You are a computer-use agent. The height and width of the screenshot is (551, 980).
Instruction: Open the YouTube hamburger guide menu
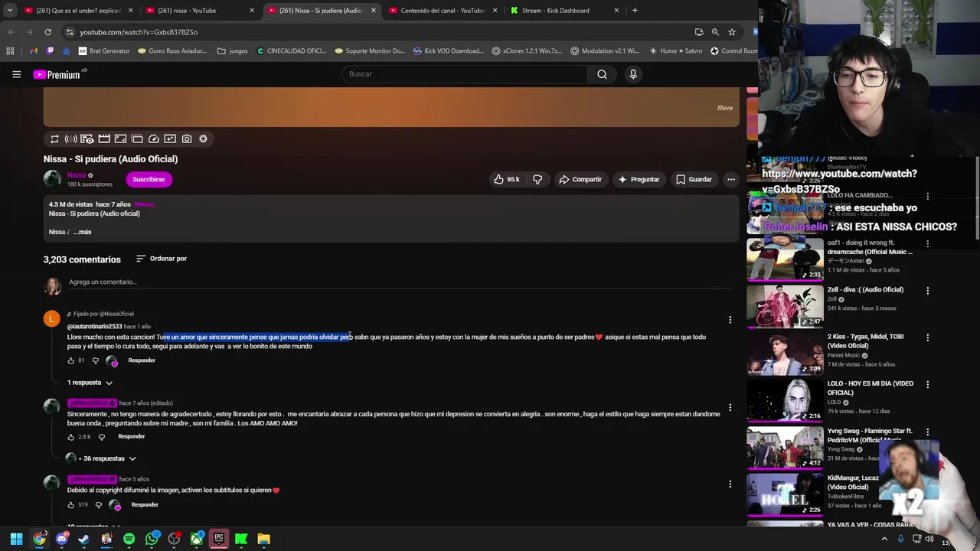[16, 74]
